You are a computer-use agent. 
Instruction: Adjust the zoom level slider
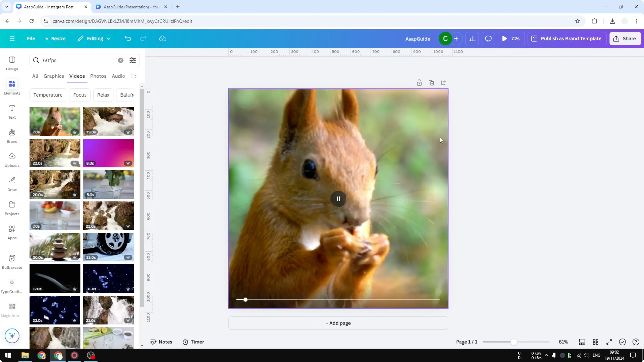pyautogui.click(x=514, y=342)
